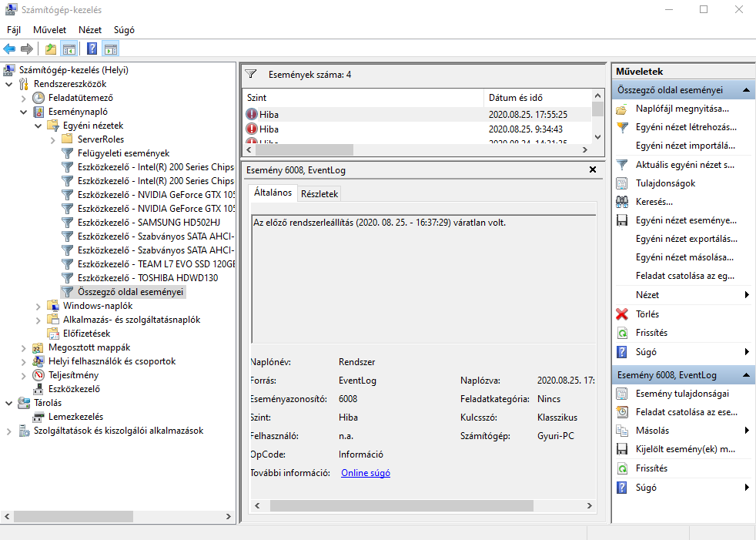Open the Nézet menu in menu bar
The height and width of the screenshot is (540, 756).
pyautogui.click(x=90, y=30)
